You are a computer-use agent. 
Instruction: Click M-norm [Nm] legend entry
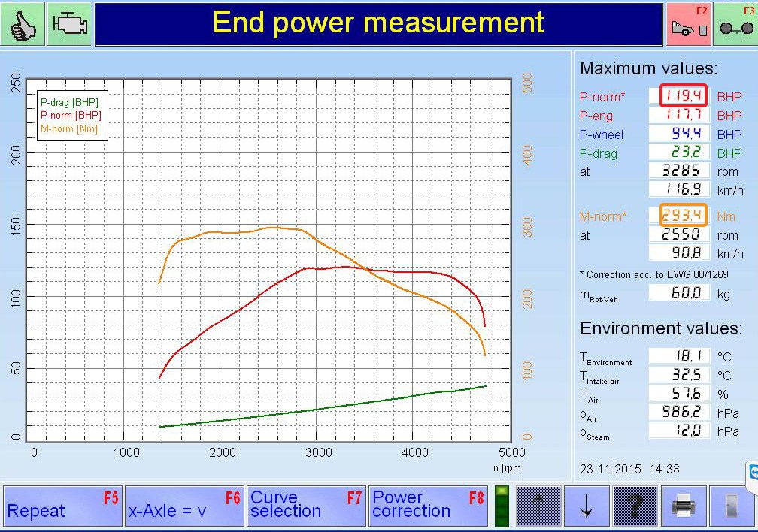[69, 129]
